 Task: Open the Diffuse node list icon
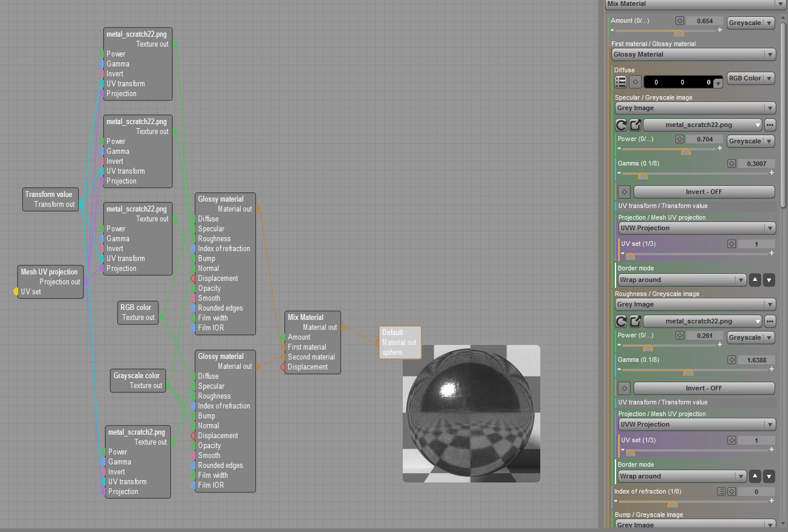pyautogui.click(x=621, y=82)
